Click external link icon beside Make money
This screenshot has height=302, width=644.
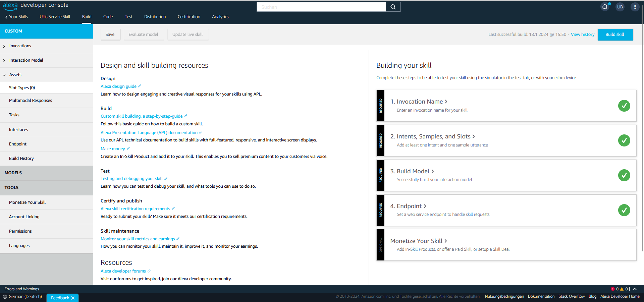pos(128,148)
